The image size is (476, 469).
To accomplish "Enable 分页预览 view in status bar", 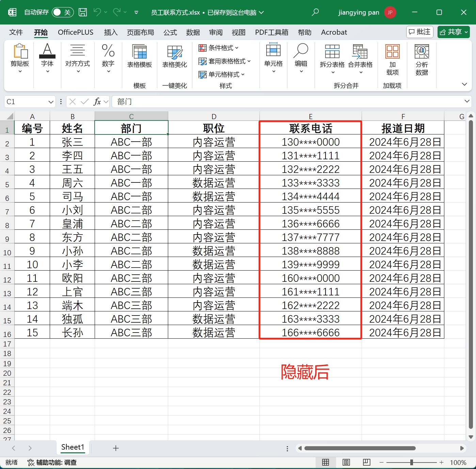I will tap(367, 463).
